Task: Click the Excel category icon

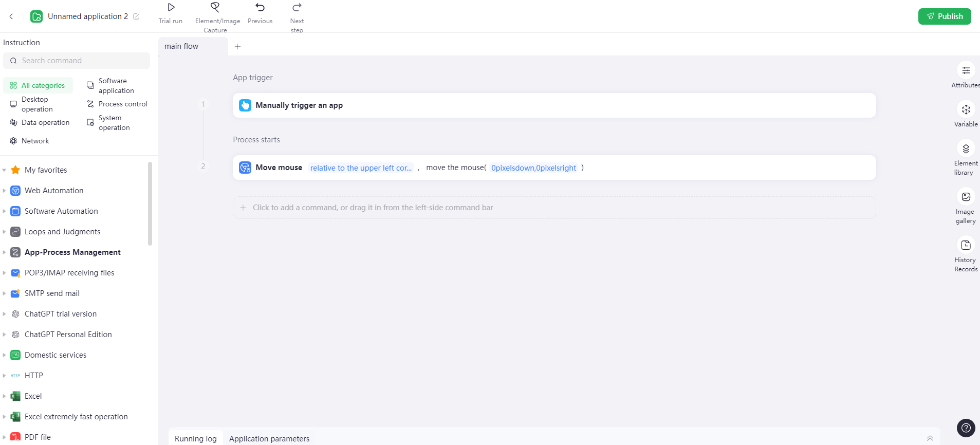Action: pyautogui.click(x=15, y=396)
